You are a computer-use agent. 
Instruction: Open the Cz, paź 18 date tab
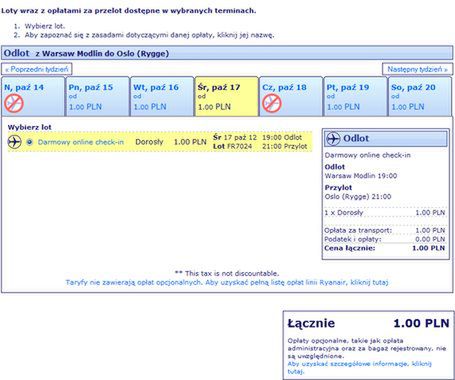(x=291, y=96)
